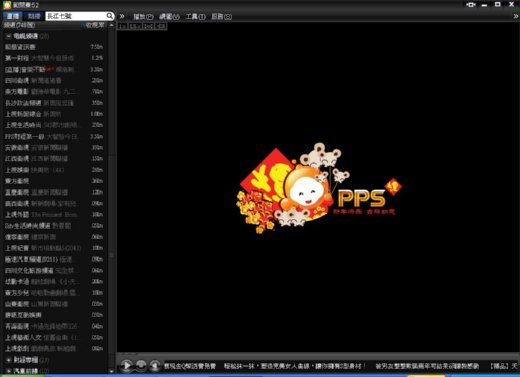Viewport: 520px width, 377px height.
Task: Switch to the 直播 tab
Action: click(13, 16)
